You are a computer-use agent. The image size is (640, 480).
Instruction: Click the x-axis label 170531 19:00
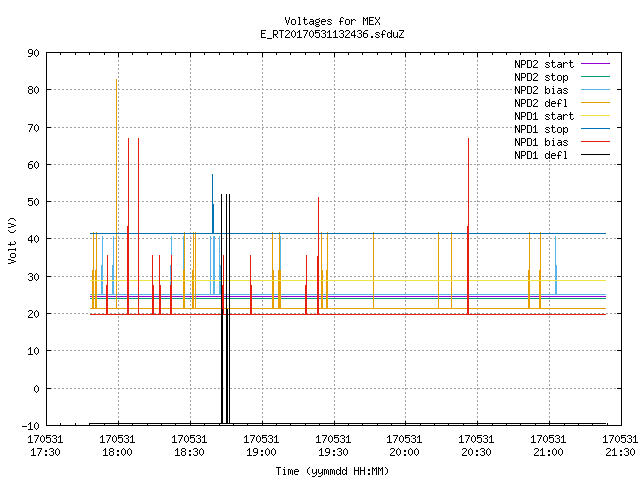[261, 446]
